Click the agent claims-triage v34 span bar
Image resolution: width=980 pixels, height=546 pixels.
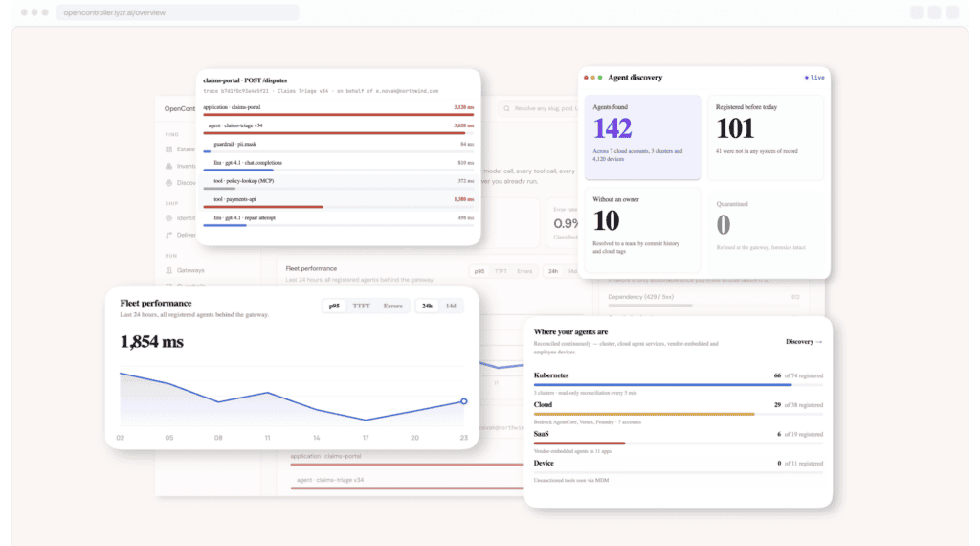click(334, 133)
